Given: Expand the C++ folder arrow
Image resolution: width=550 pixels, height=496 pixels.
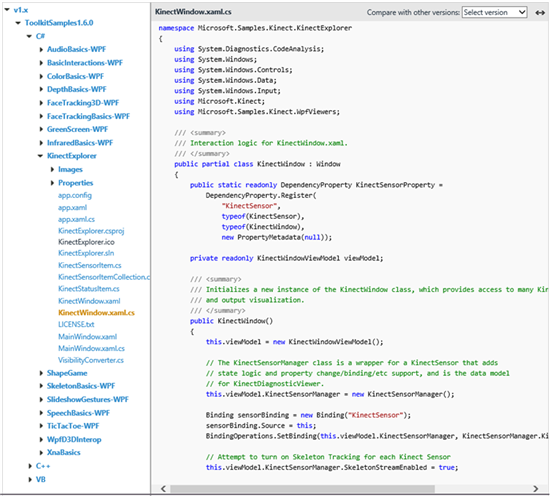Looking at the screenshot, I should pyautogui.click(x=30, y=466).
